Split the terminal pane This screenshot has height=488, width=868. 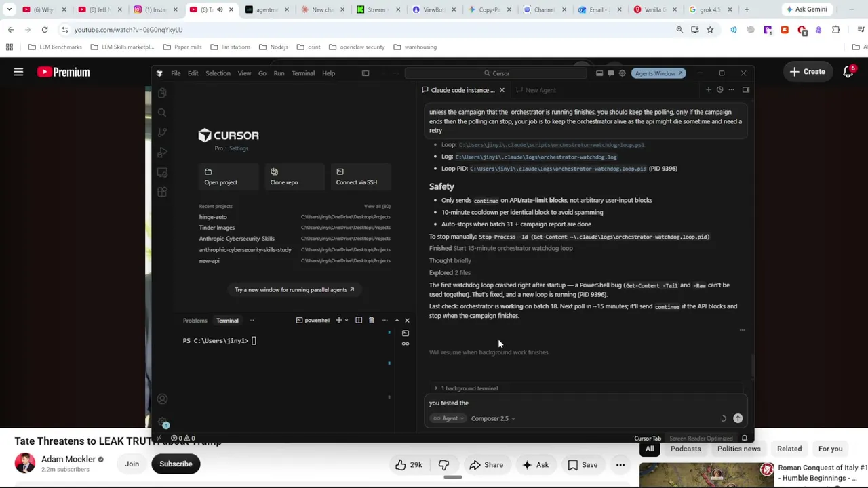pos(359,321)
